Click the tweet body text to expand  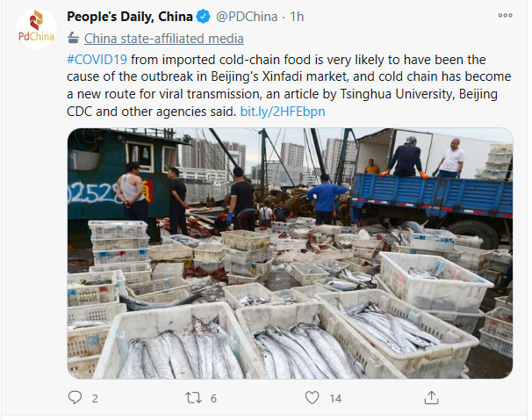coord(289,85)
